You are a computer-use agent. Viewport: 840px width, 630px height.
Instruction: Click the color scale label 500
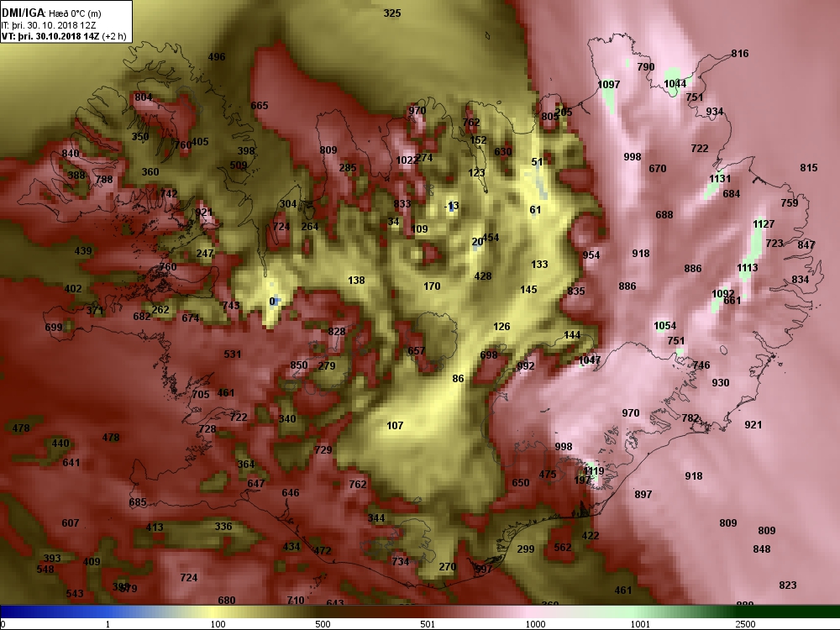click(x=323, y=624)
